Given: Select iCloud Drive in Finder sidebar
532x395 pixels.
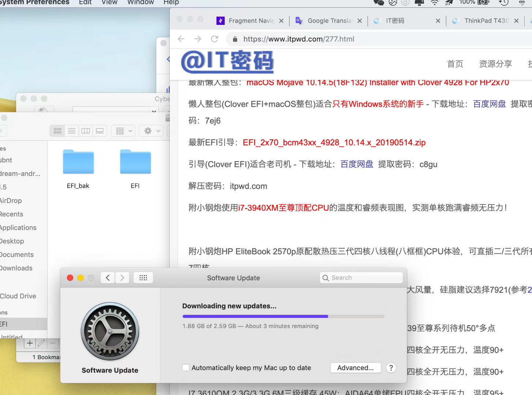Looking at the screenshot, I should pos(18,296).
